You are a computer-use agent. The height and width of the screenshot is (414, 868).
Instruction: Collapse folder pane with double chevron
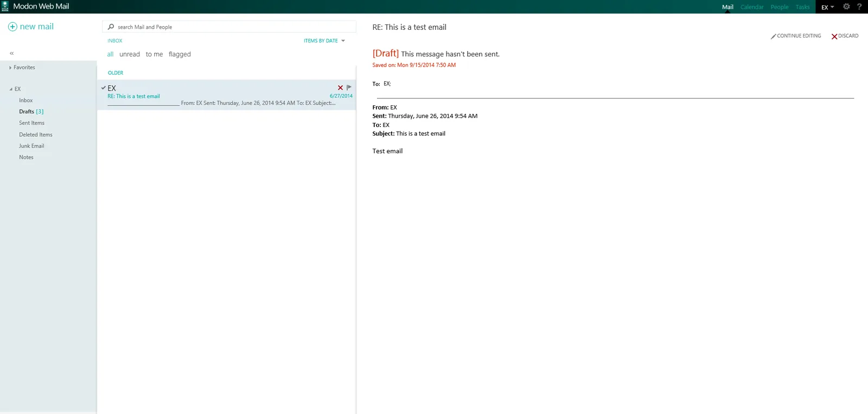[11, 53]
